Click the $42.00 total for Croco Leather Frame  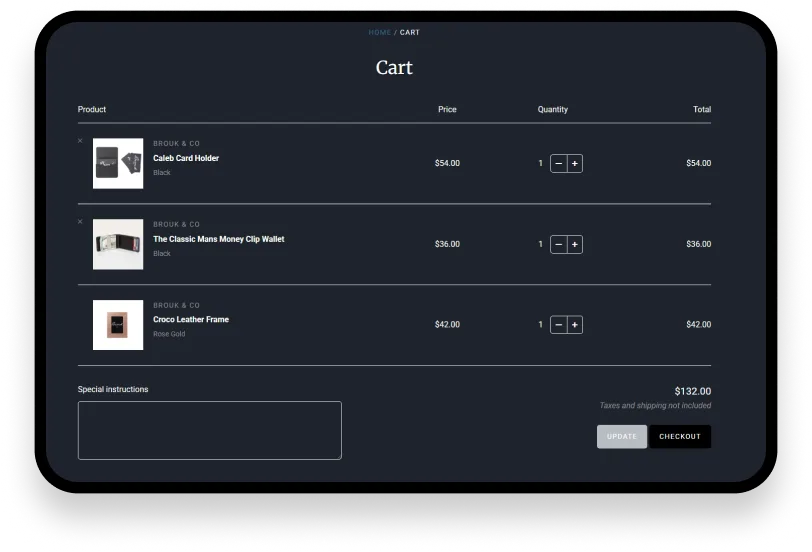(x=699, y=325)
